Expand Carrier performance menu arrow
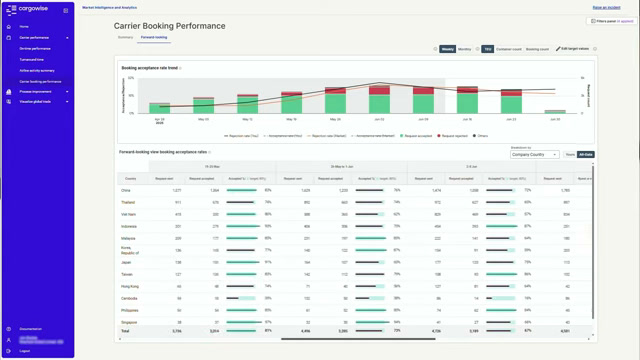Viewport: 640px width, 360px height. pos(67,38)
